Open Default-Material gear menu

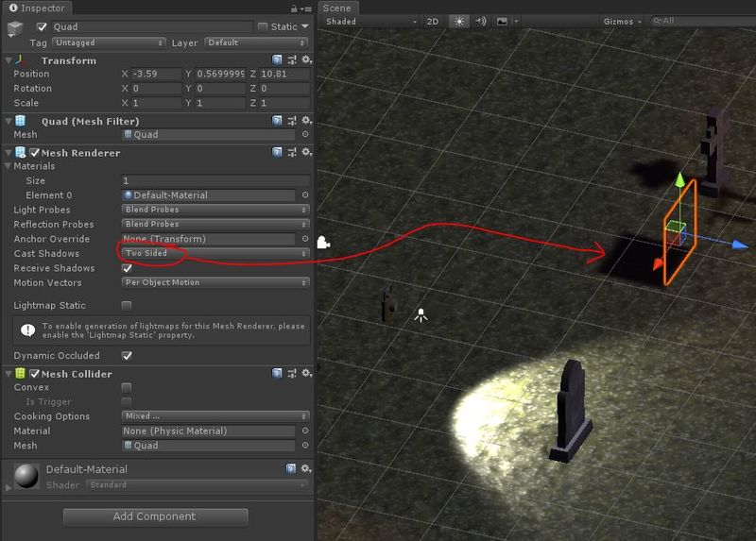tap(306, 468)
